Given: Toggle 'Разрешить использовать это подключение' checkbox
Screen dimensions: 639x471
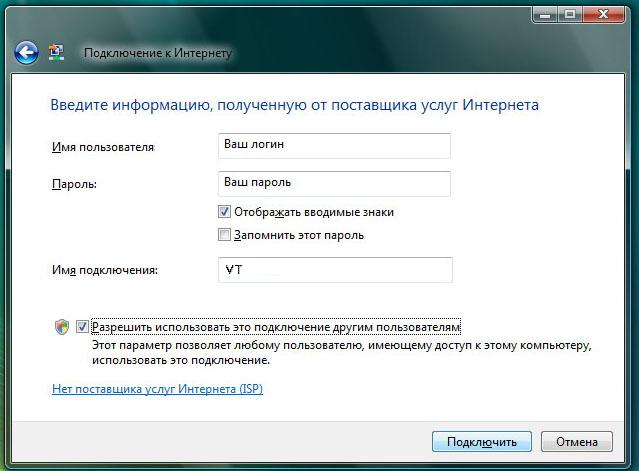Looking at the screenshot, I should [x=82, y=327].
